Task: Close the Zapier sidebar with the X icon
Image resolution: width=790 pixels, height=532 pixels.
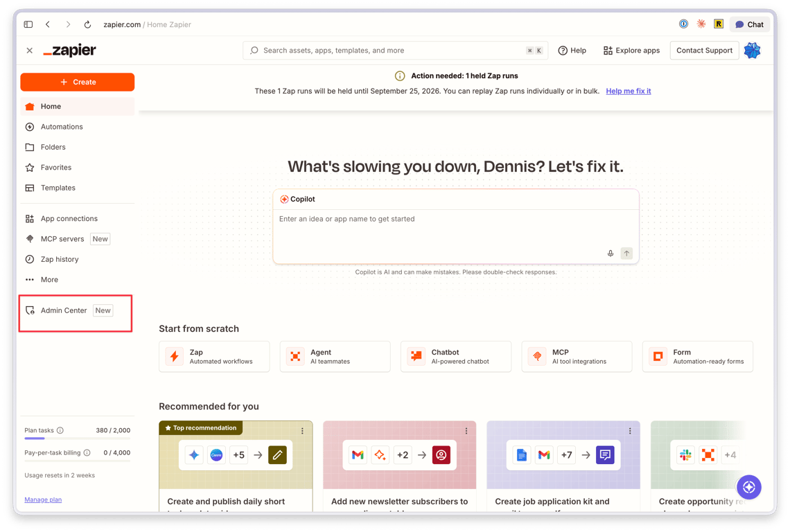Action: (x=30, y=51)
